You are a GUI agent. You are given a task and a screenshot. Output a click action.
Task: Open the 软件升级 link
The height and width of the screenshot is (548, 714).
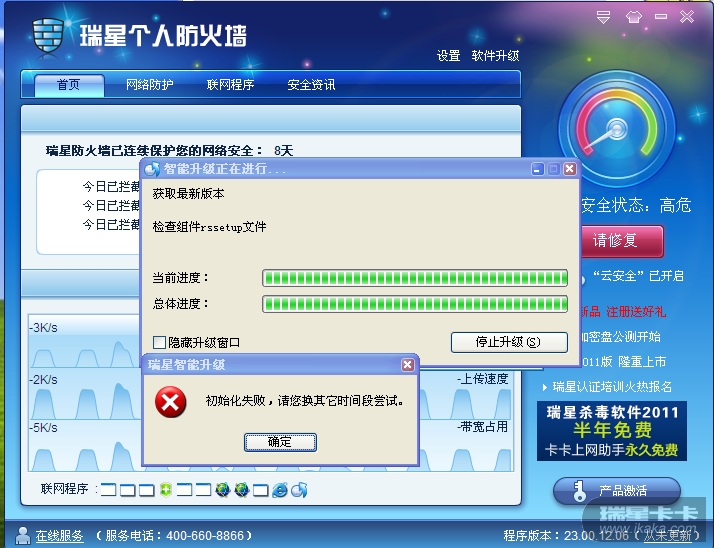[x=495, y=56]
